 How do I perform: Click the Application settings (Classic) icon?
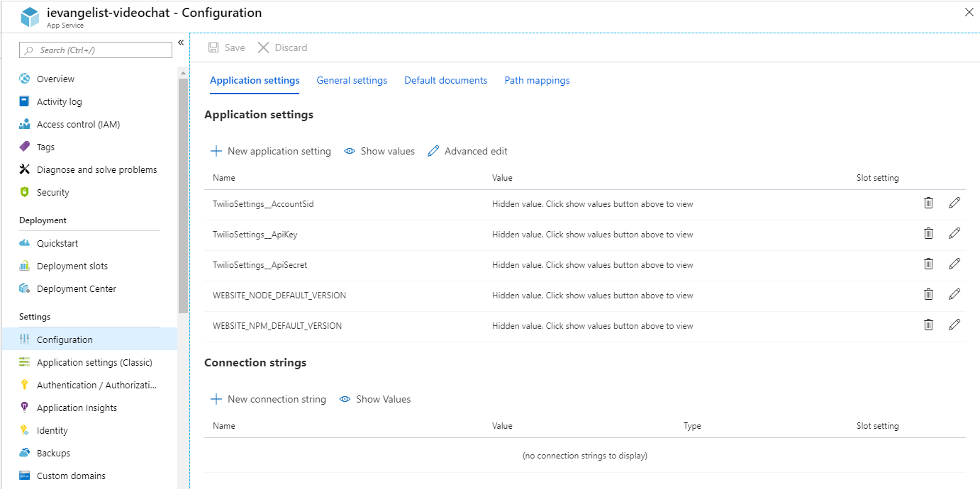coord(25,362)
